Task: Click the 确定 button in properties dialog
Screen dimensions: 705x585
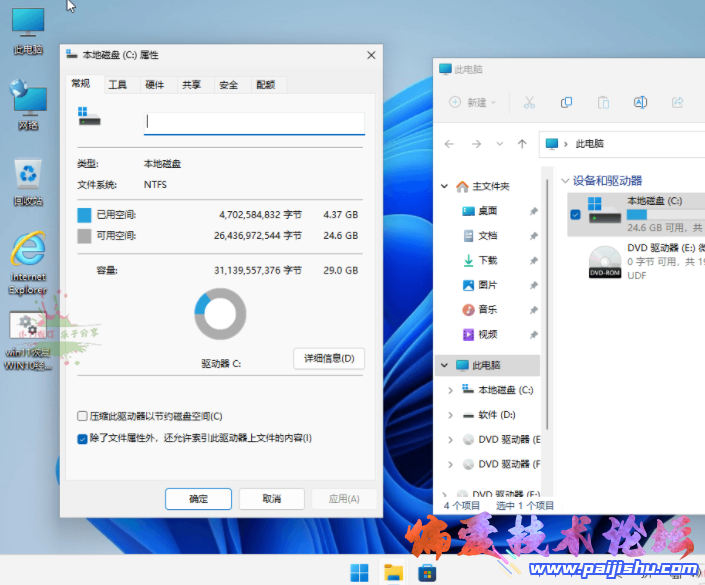Action: [x=198, y=498]
